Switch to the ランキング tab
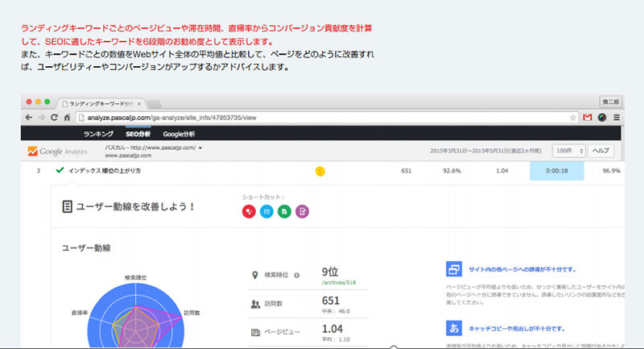The width and height of the screenshot is (644, 349). 97,134
